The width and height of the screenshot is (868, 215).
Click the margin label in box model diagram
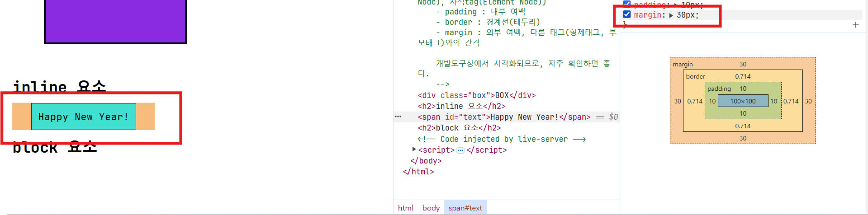coord(683,64)
